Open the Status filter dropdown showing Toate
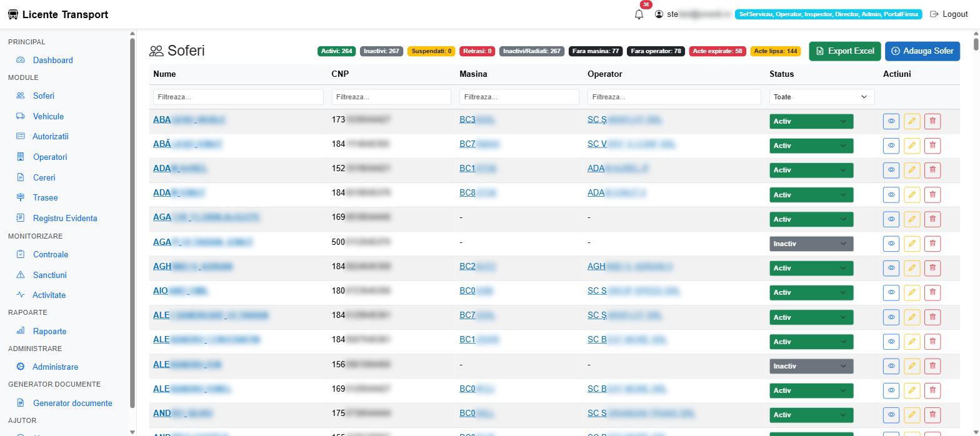980x436 pixels. click(x=821, y=97)
